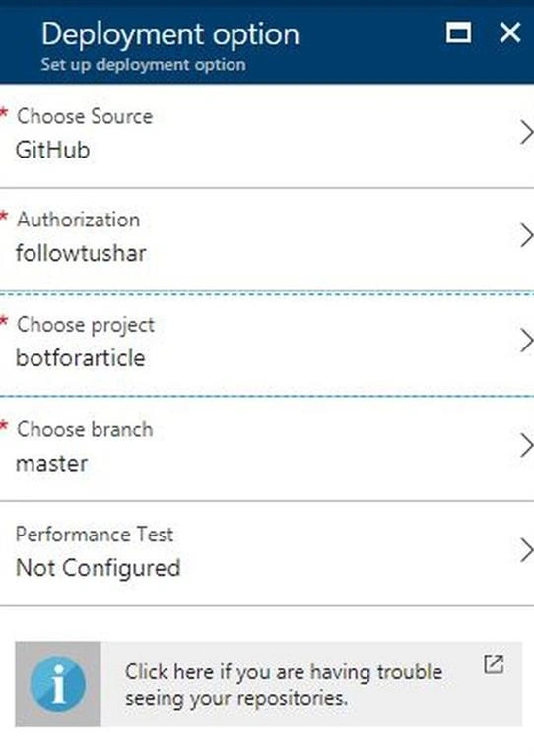Click the Choose branch label
This screenshot has height=756, width=534.
point(85,429)
